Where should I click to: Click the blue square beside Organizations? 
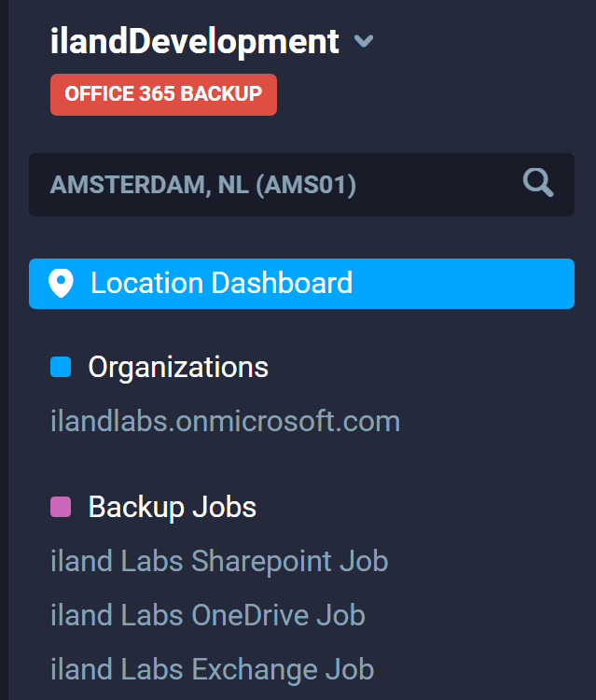[x=61, y=367]
